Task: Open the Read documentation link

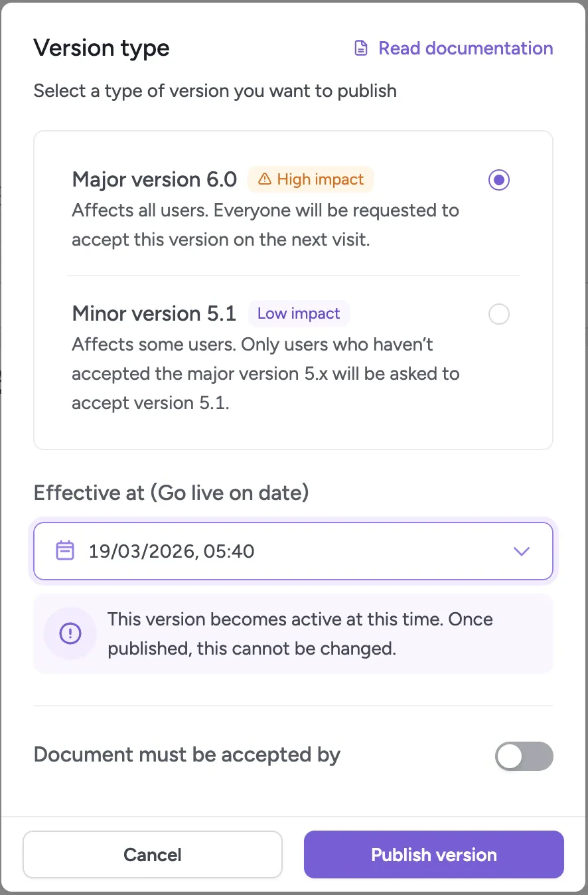Action: pos(465,48)
